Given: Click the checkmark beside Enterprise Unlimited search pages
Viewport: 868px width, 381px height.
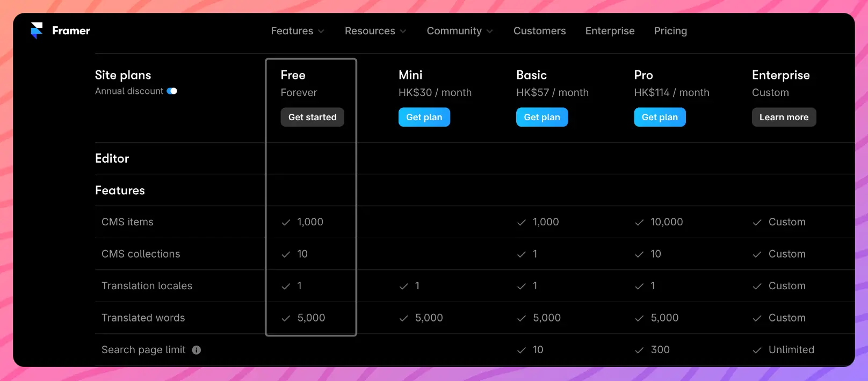Looking at the screenshot, I should (x=757, y=350).
